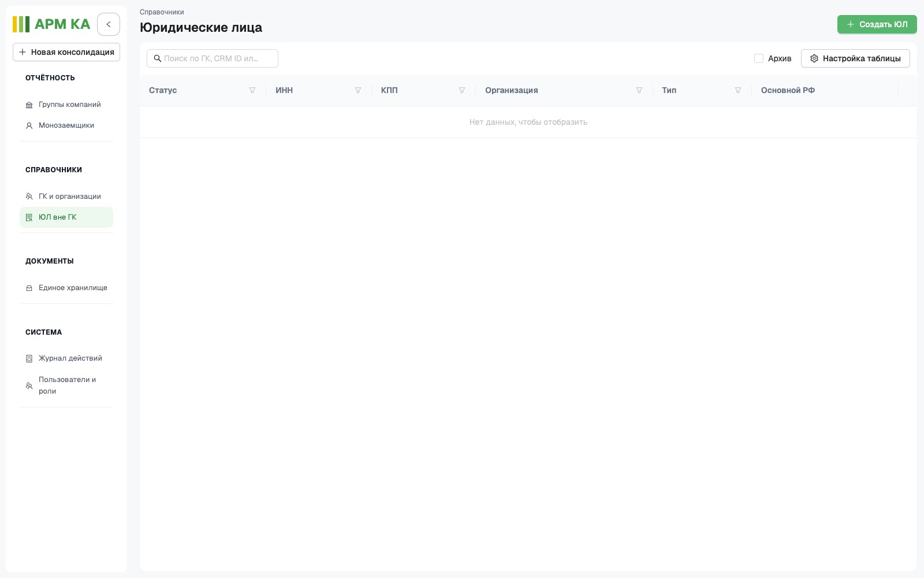
Task: Open ГК и организации directory
Action: click(x=66, y=197)
